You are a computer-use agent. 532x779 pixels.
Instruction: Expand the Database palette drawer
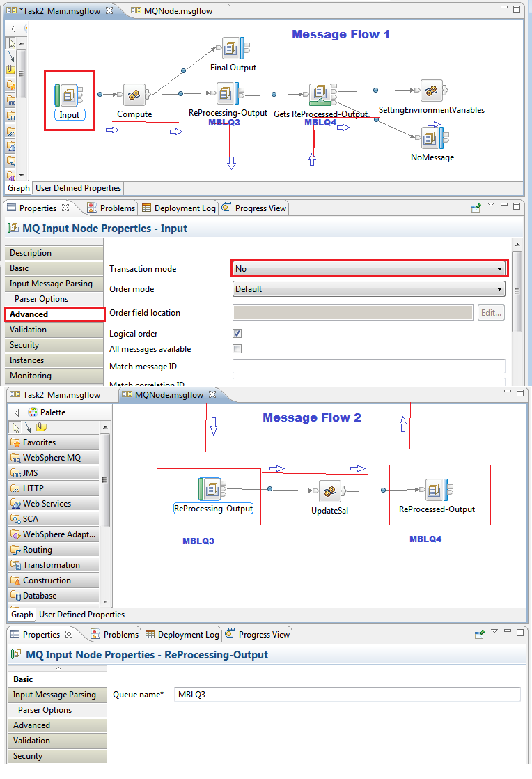pos(54,596)
